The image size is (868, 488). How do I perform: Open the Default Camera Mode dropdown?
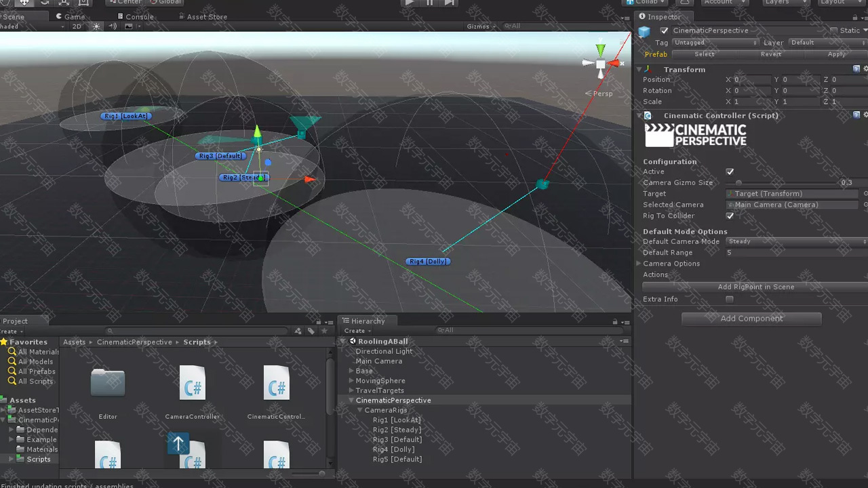(x=796, y=241)
